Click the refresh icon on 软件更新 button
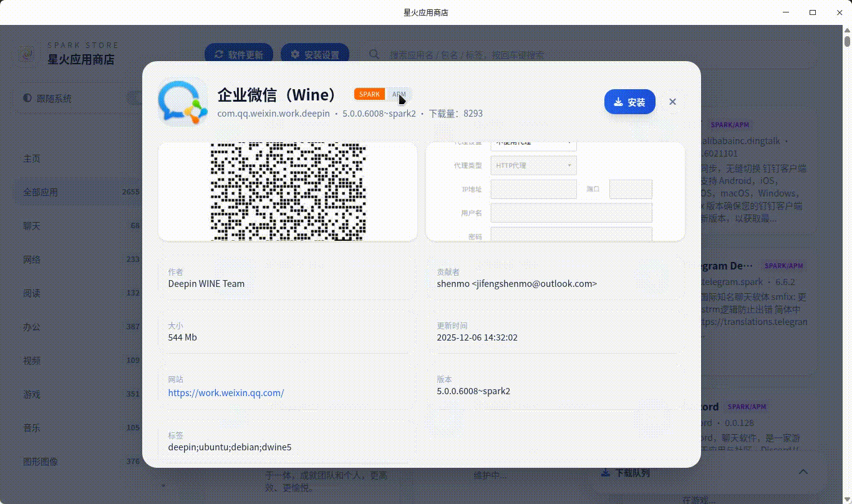The width and height of the screenshot is (852, 504). 219,54
